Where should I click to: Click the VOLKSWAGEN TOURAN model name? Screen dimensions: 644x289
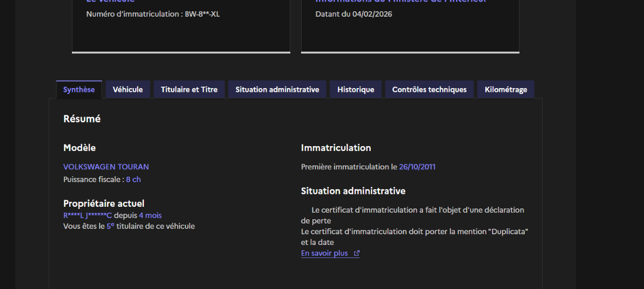[x=106, y=167]
